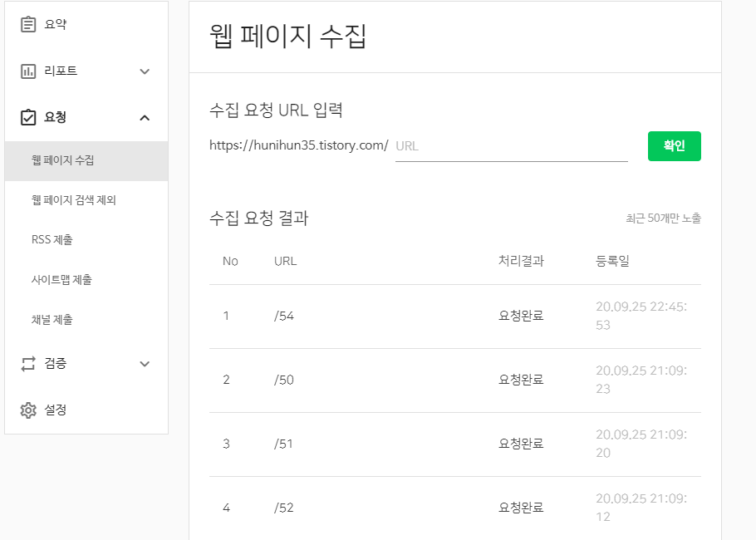Select the 요청 menu label

click(56, 117)
